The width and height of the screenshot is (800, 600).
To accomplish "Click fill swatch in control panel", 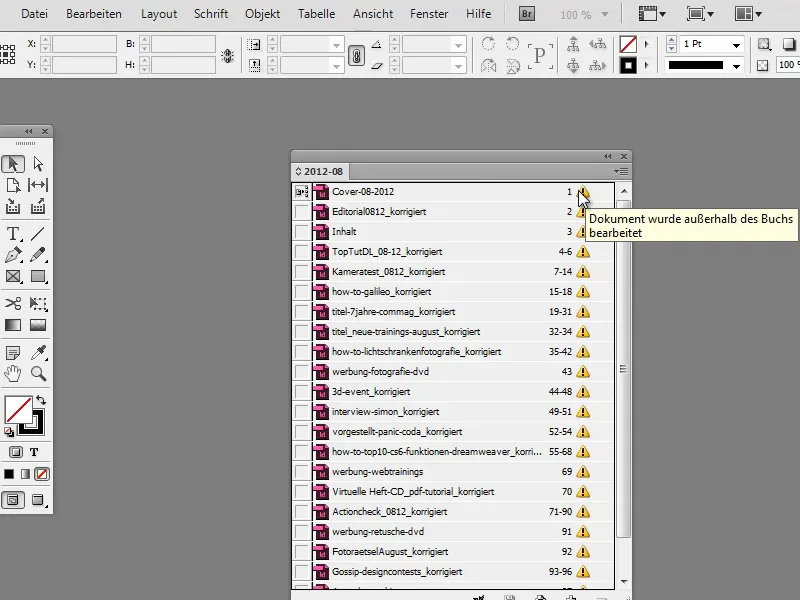I will [628, 44].
